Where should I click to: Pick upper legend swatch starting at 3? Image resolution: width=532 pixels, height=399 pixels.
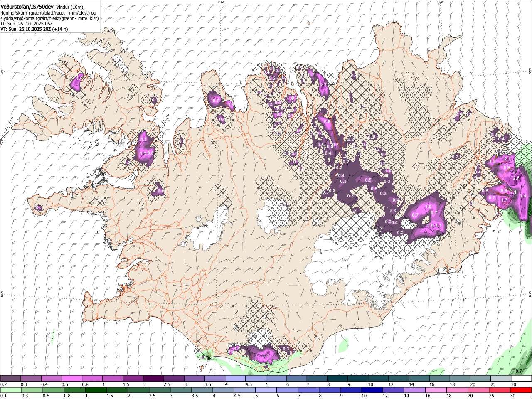pos(194,379)
